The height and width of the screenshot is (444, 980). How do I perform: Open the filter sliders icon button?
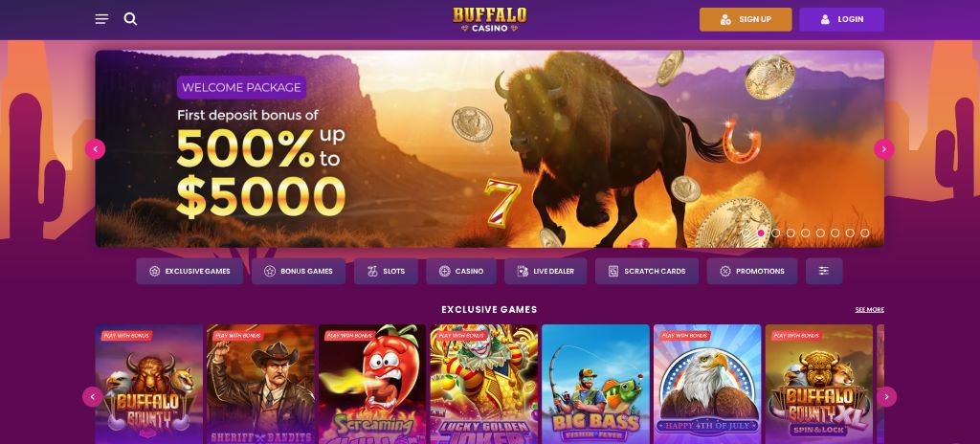click(x=824, y=271)
